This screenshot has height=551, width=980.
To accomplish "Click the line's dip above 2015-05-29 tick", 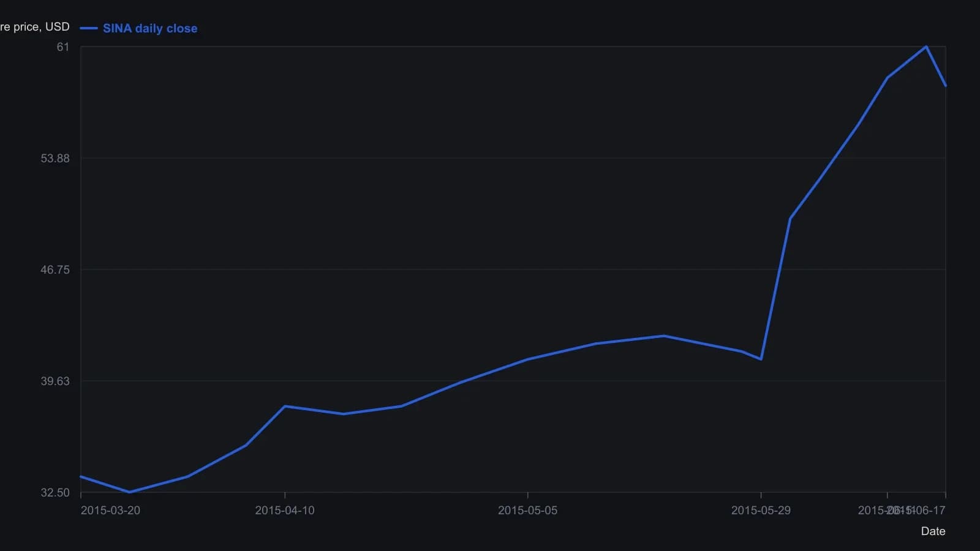I will [761, 359].
